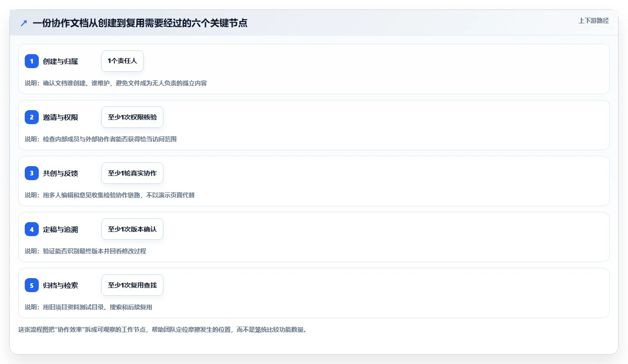Select the 邀请与权限 step title
This screenshot has height=364, width=628.
click(60, 117)
